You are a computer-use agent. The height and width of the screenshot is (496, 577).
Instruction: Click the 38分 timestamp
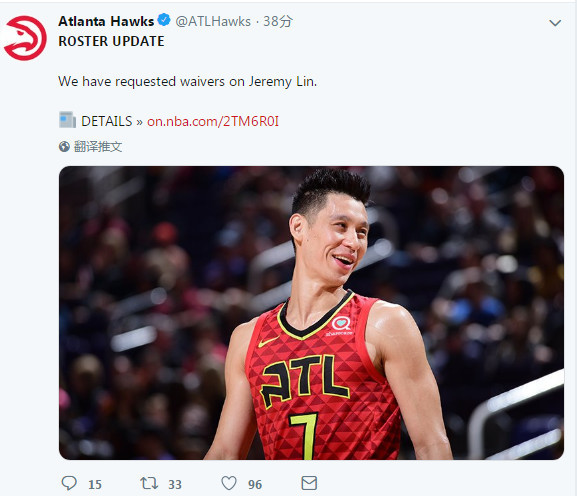click(278, 21)
